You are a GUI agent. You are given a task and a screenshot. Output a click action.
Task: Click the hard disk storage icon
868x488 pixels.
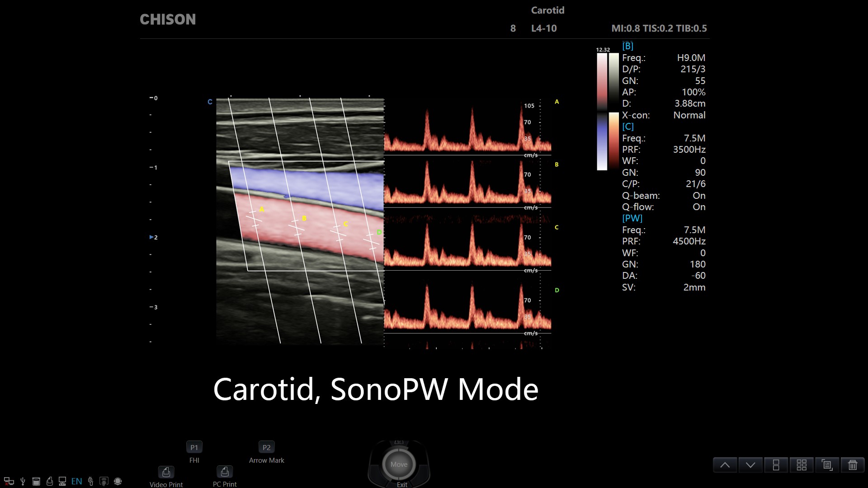pyautogui.click(x=36, y=481)
